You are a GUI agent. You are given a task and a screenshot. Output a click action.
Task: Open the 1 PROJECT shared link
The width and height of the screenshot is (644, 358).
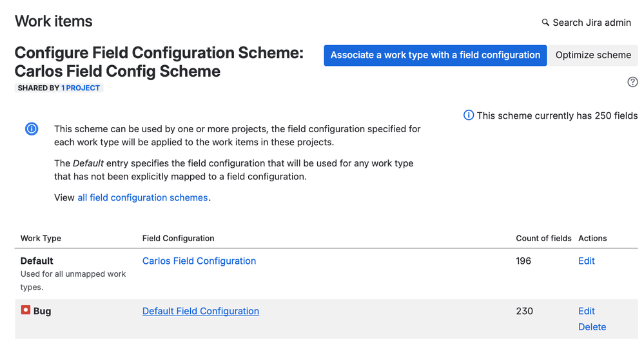[x=81, y=88]
